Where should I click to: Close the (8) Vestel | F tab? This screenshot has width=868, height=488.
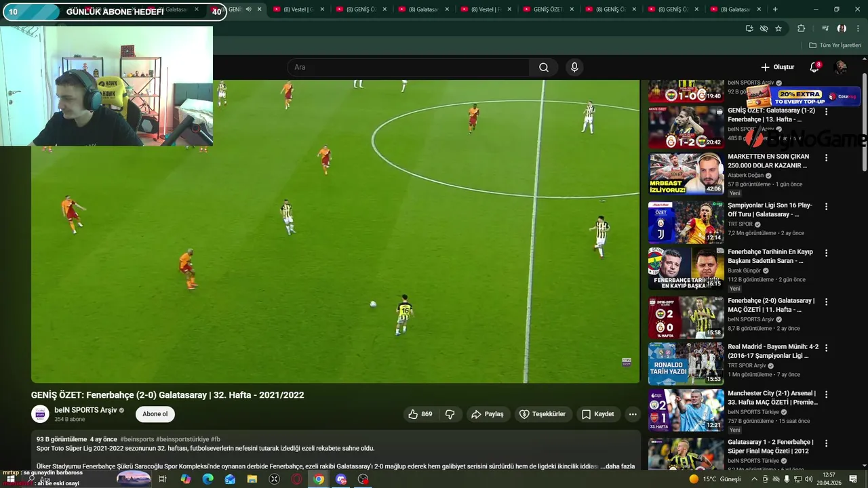509,9
